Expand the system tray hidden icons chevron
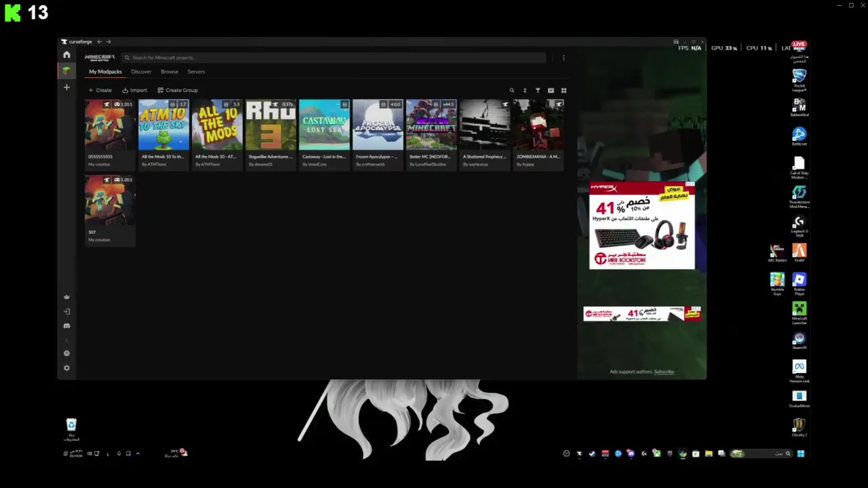 pyautogui.click(x=138, y=453)
